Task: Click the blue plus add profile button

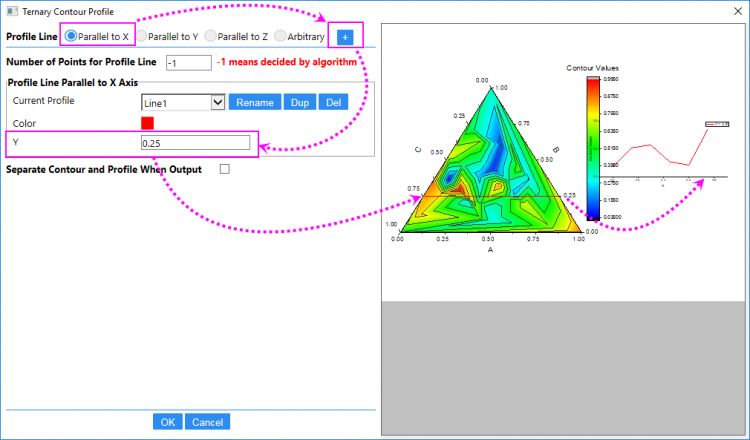Action: click(x=344, y=37)
